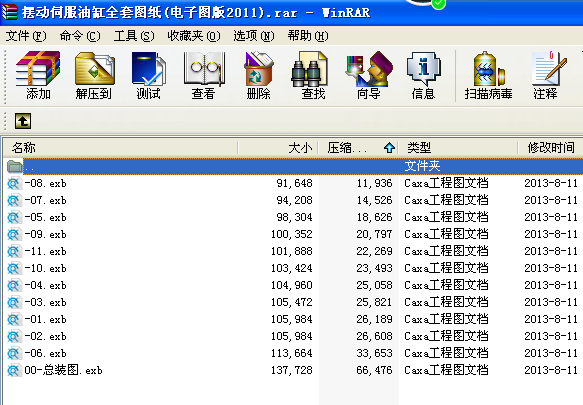Click the 文件夹 type label in selected row
Viewport: 583px width, 405px height.
(422, 166)
